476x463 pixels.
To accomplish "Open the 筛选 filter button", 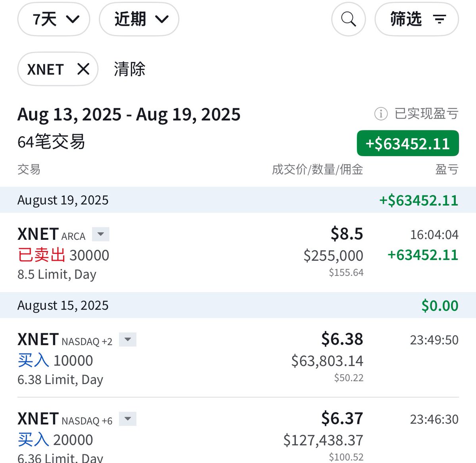I will click(x=416, y=19).
